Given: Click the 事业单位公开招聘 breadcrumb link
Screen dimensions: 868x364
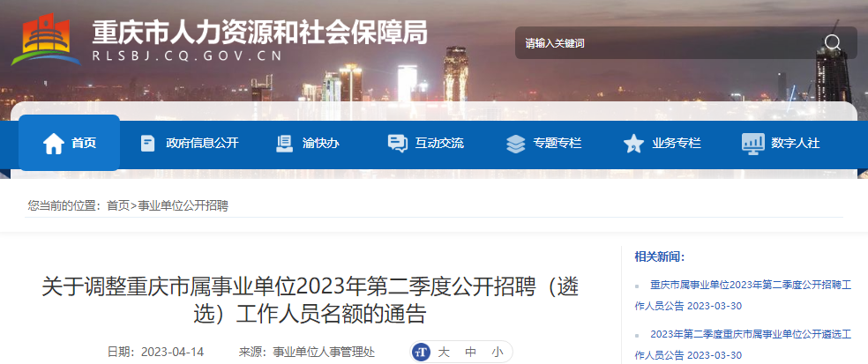Looking at the screenshot, I should click(x=183, y=205).
